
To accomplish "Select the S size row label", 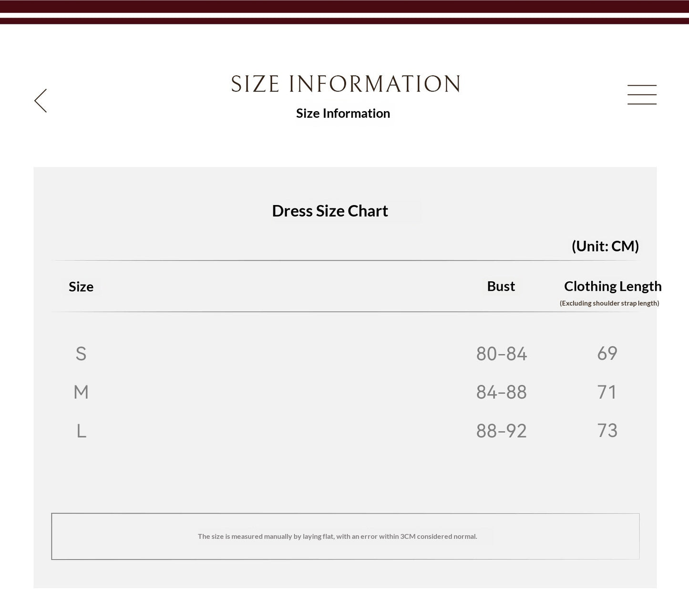I will point(81,354).
